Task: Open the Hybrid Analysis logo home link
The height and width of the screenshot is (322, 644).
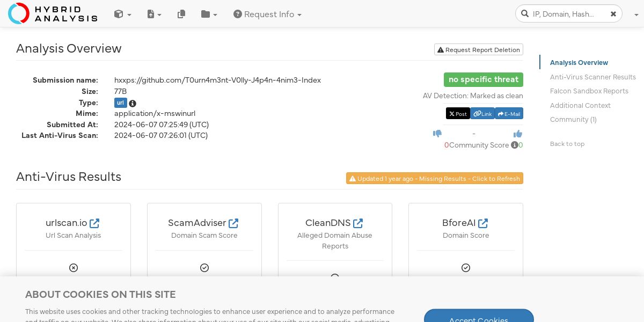Action: [x=53, y=13]
